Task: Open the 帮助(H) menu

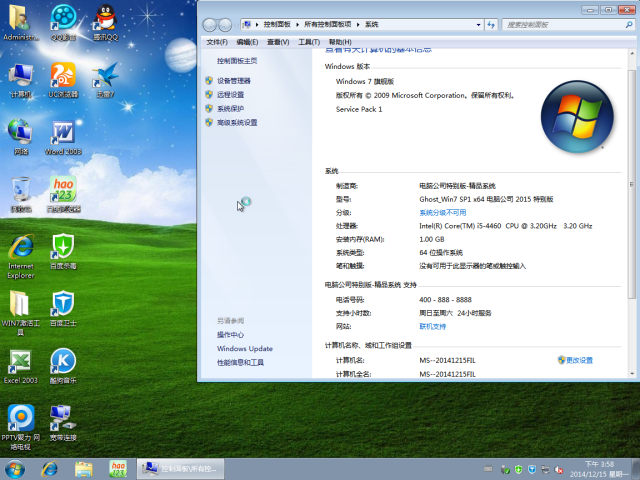Action: [340, 42]
